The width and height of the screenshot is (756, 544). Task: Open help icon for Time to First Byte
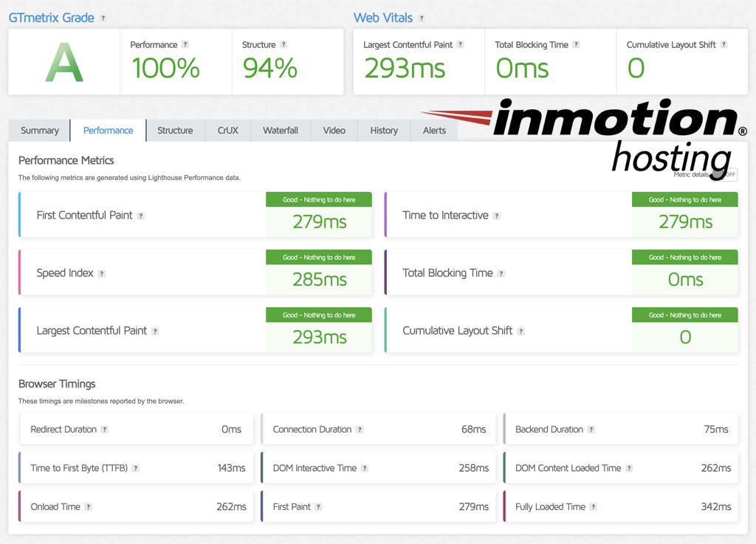coord(136,469)
